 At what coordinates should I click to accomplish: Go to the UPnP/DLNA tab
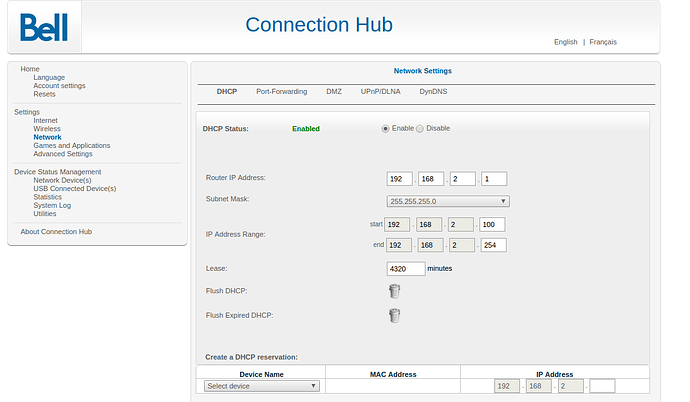point(380,91)
